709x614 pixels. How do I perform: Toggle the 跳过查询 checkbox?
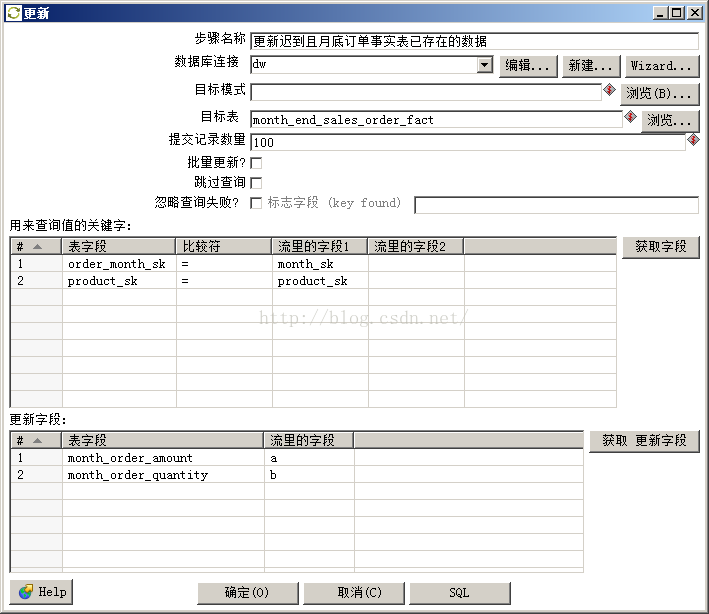(256, 183)
